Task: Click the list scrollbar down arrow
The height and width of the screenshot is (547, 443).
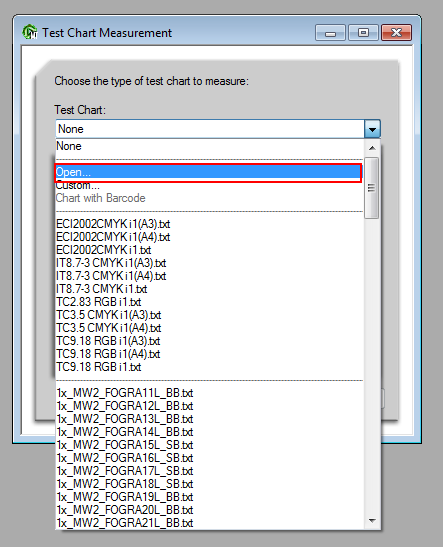Action: click(x=372, y=521)
